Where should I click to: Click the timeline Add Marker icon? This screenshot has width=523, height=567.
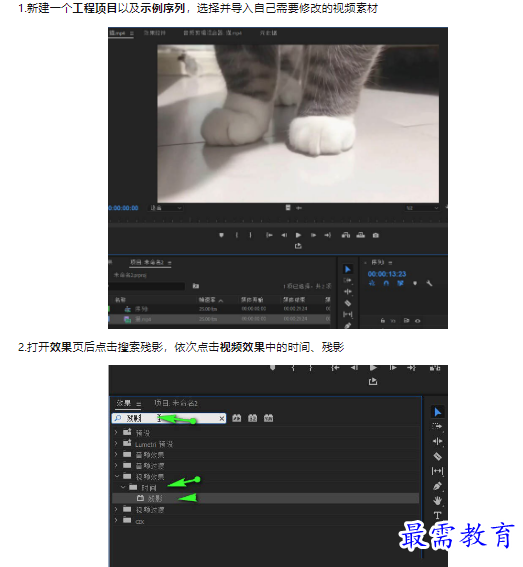tap(415, 284)
